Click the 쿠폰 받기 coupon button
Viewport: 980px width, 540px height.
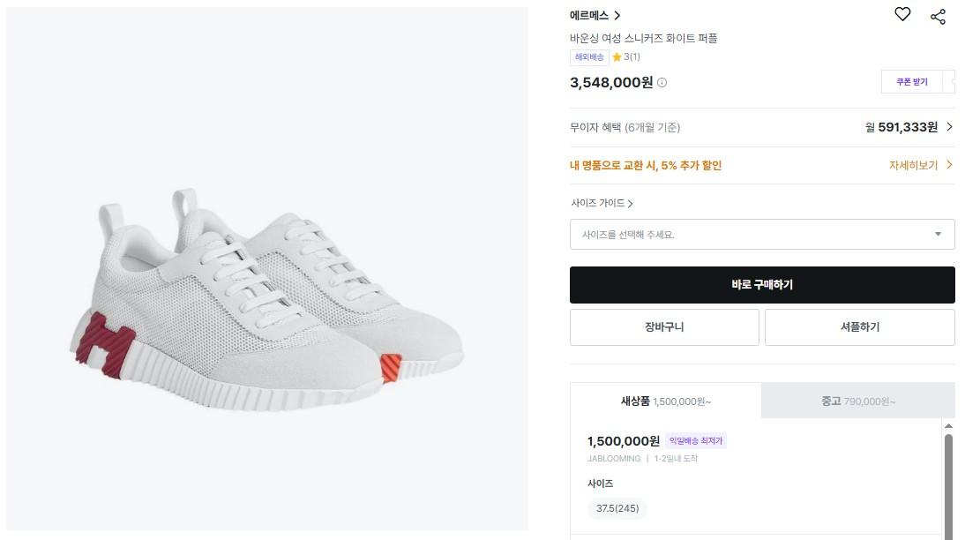[912, 82]
